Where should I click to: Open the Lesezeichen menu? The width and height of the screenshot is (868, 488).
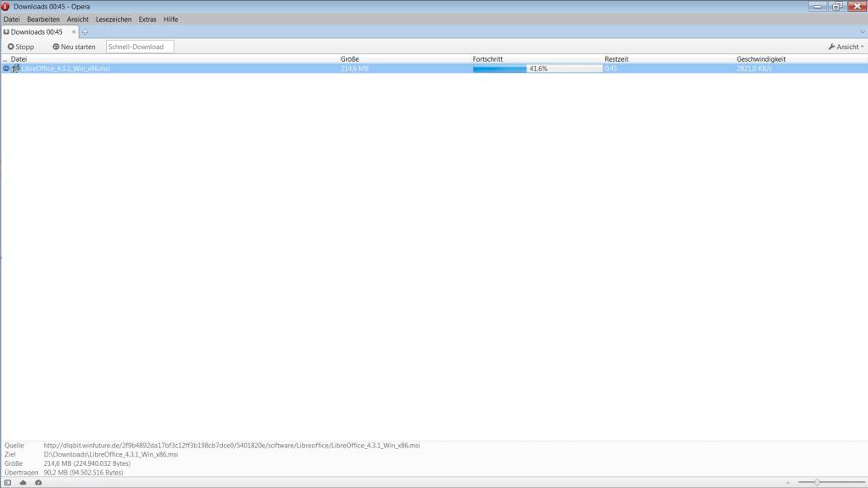tap(114, 19)
